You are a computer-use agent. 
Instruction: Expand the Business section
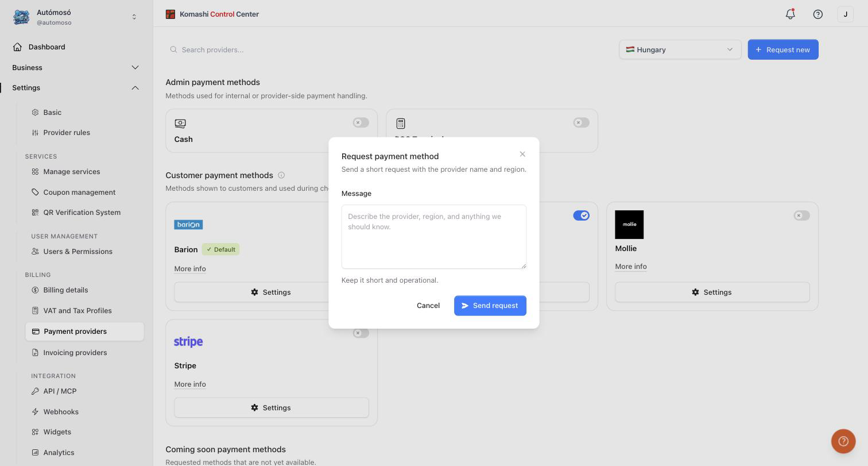point(76,67)
